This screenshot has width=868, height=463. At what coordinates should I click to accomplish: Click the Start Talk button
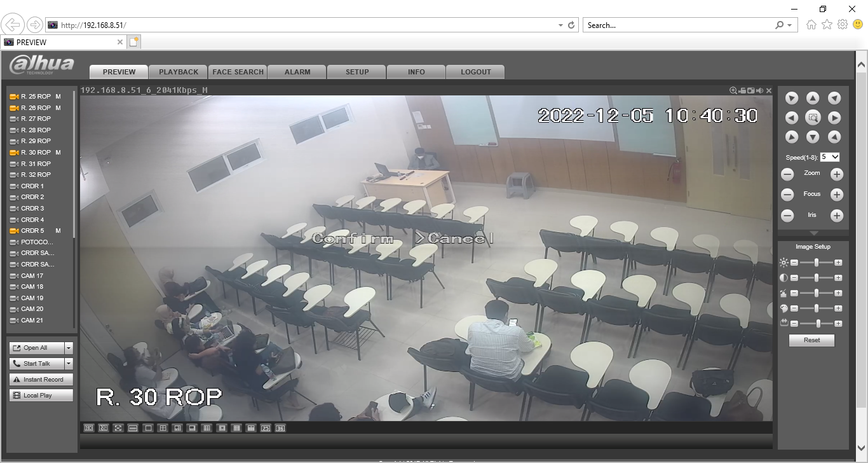coord(37,364)
